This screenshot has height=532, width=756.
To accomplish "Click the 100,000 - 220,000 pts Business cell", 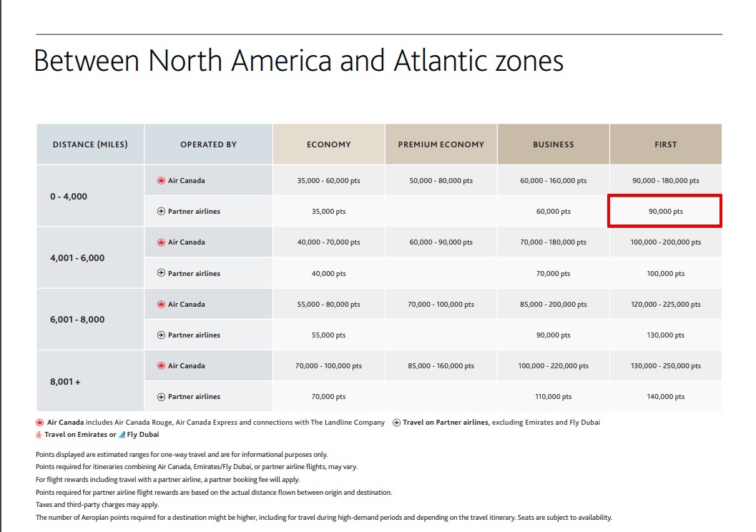I will 553,365.
